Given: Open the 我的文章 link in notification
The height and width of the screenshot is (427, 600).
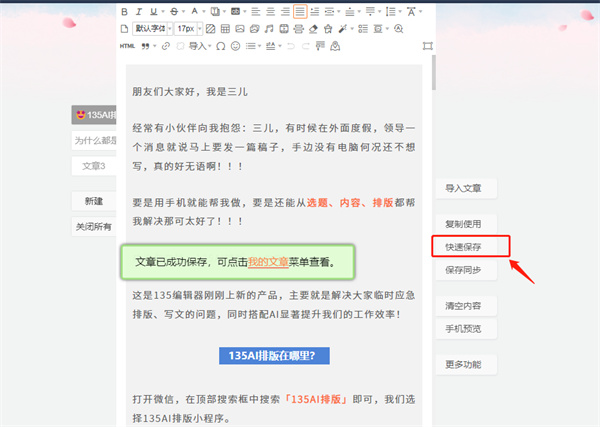Looking at the screenshot, I should (268, 262).
